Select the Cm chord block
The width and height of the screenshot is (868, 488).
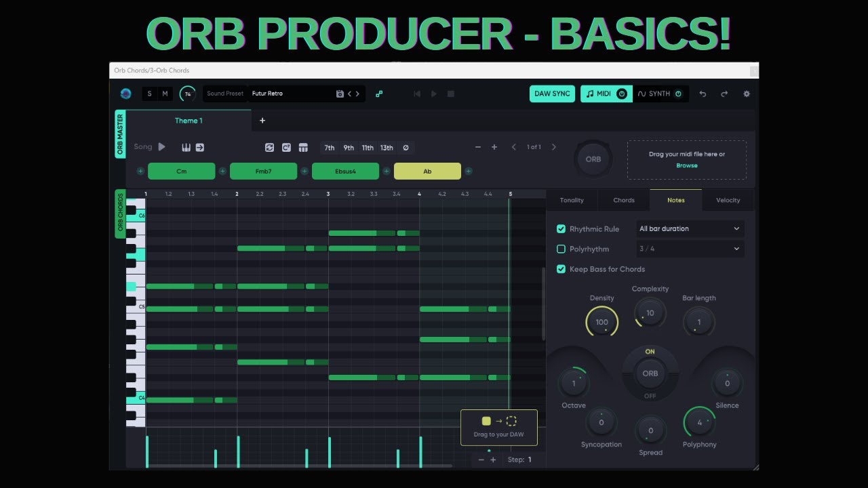coord(182,171)
